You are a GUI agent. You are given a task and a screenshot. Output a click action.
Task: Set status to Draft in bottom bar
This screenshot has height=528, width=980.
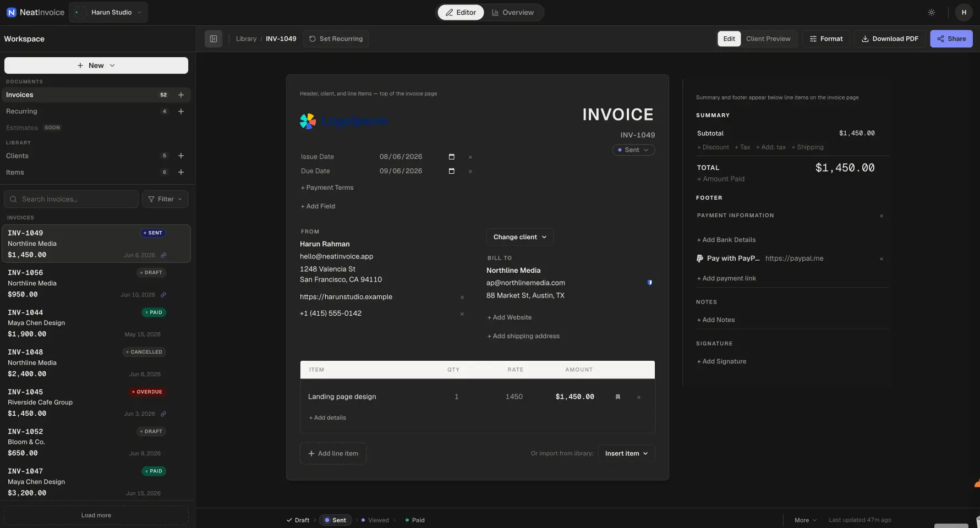coord(298,520)
